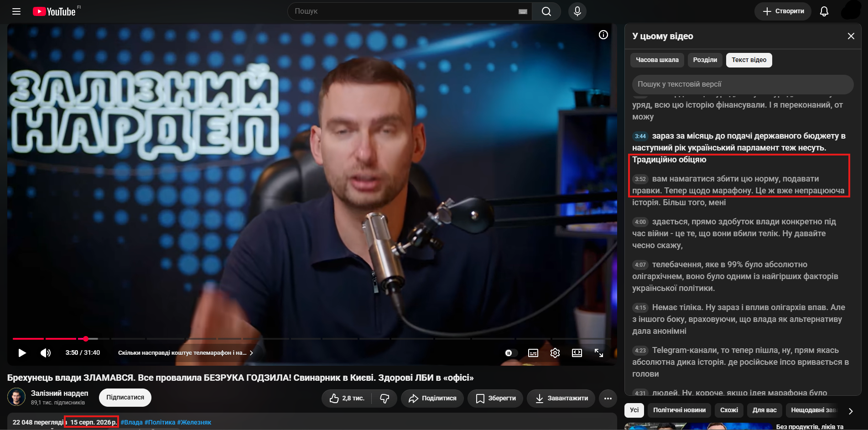The height and width of the screenshot is (430, 868).
Task: Switch to 'Розділи' tab
Action: [x=705, y=60]
